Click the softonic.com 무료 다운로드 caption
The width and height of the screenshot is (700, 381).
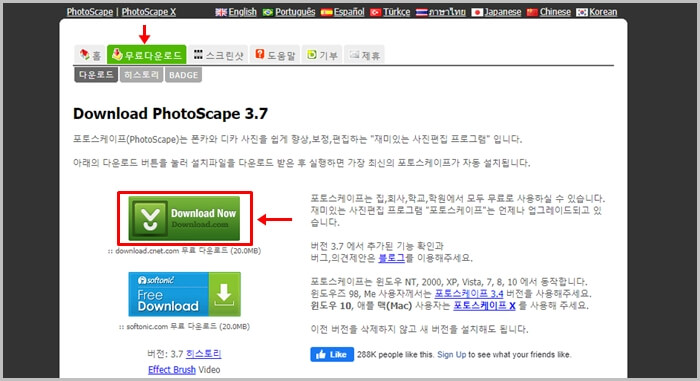coord(184,327)
